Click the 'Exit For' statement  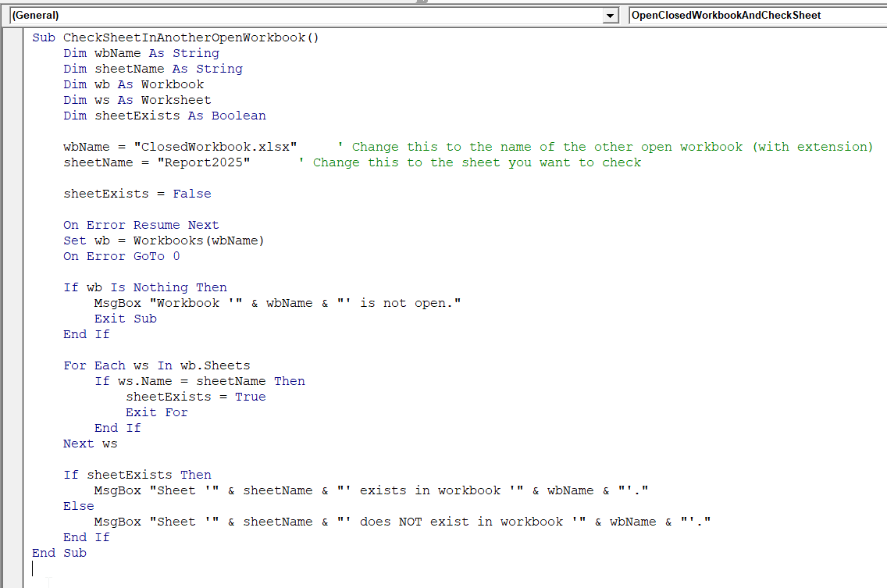(156, 412)
